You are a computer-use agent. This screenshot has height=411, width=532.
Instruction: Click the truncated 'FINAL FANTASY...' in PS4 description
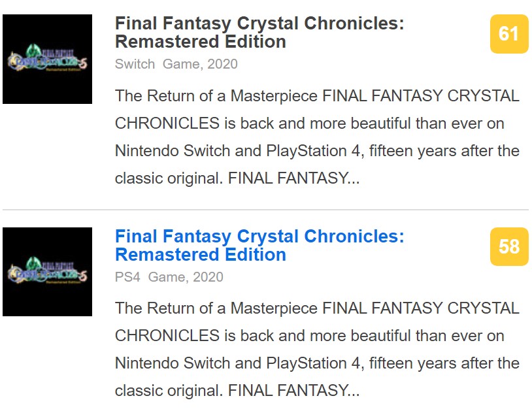pyautogui.click(x=293, y=391)
